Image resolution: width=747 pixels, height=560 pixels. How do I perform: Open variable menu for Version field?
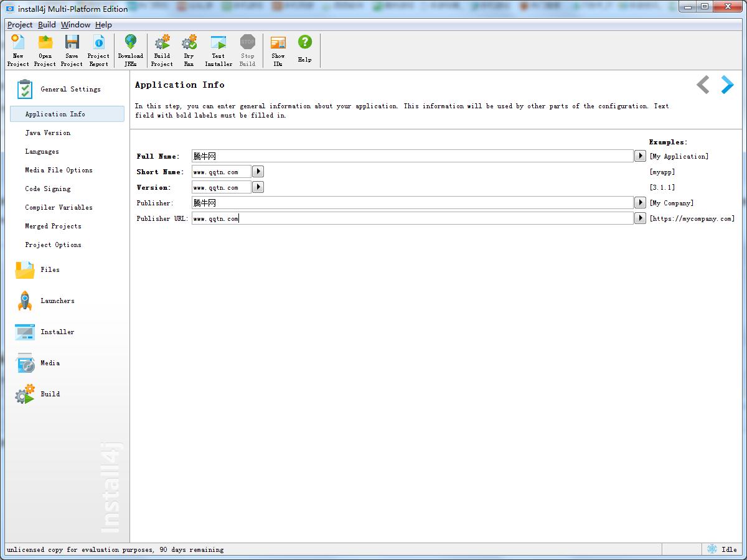tap(258, 187)
